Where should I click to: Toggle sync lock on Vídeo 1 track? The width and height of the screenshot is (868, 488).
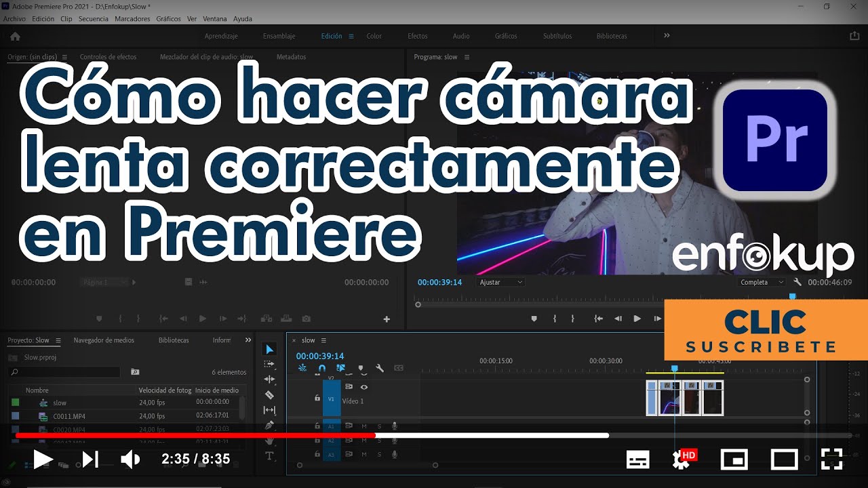(349, 387)
